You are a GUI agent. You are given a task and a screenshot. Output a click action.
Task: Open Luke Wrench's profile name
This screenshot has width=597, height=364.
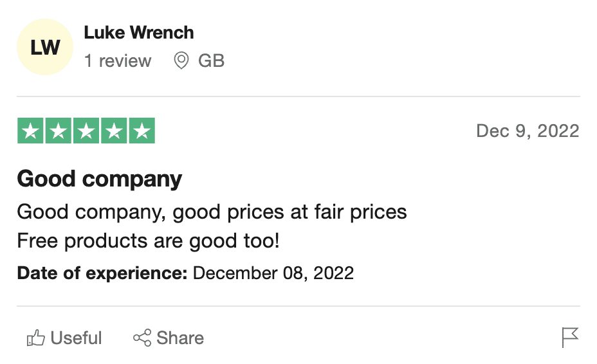click(x=138, y=32)
